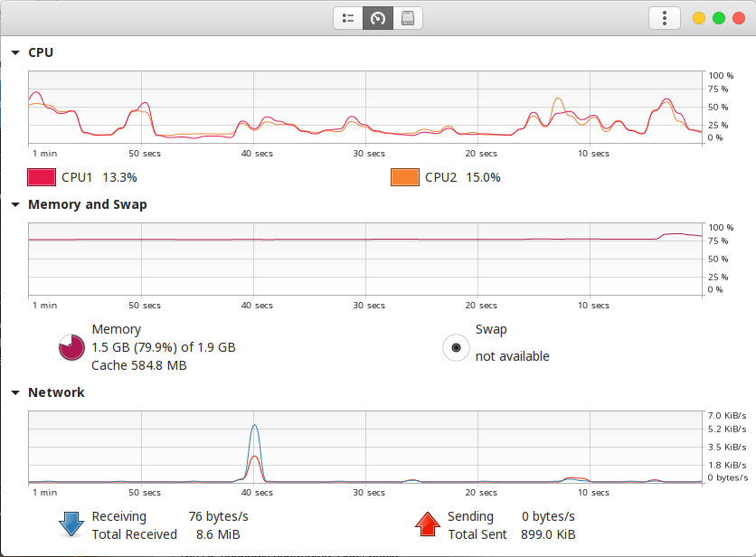Close the window with red button

click(739, 18)
